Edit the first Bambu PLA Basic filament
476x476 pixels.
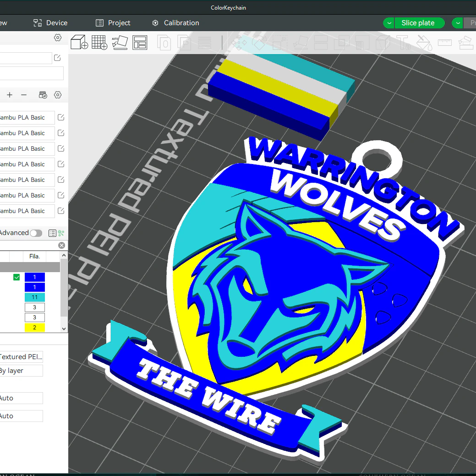tap(61, 117)
